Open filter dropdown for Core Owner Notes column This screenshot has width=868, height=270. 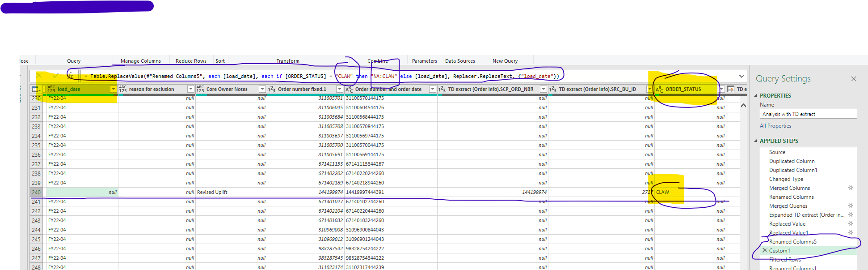[x=262, y=89]
